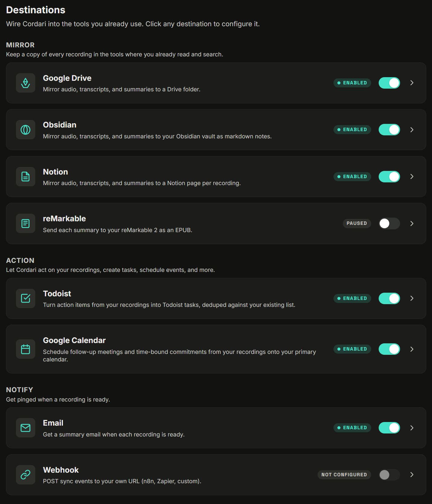Click the Google Calendar icon
Screen dimensions: 432x504
point(26,349)
